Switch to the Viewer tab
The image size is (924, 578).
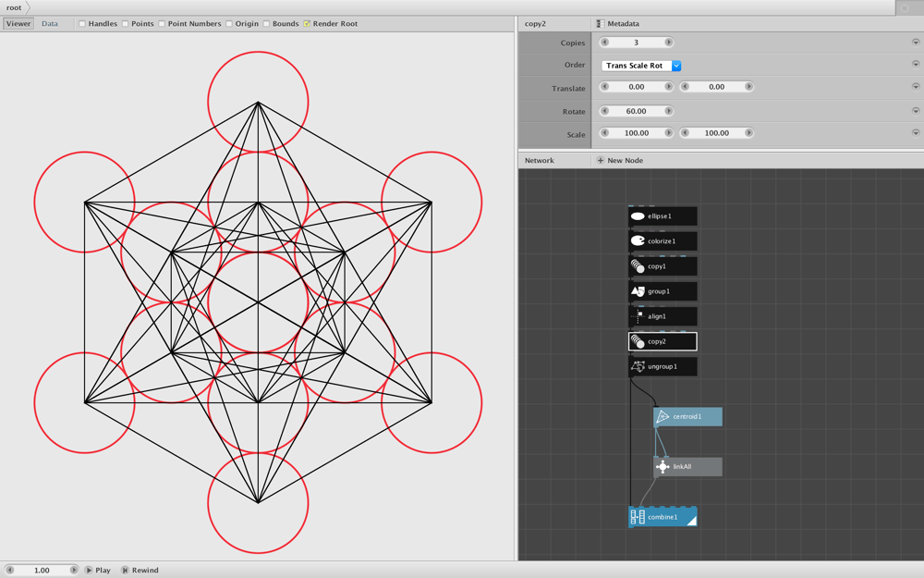tap(18, 24)
